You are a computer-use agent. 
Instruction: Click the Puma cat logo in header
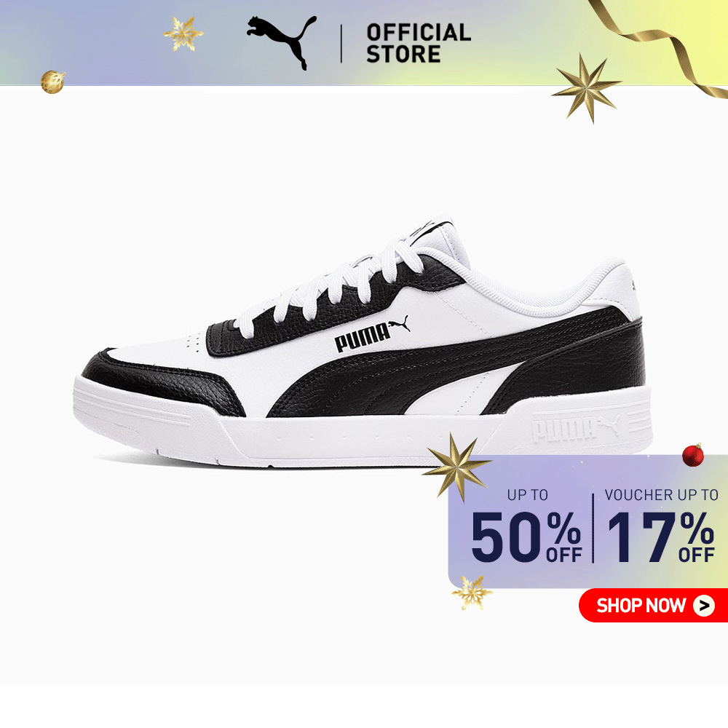click(x=282, y=42)
